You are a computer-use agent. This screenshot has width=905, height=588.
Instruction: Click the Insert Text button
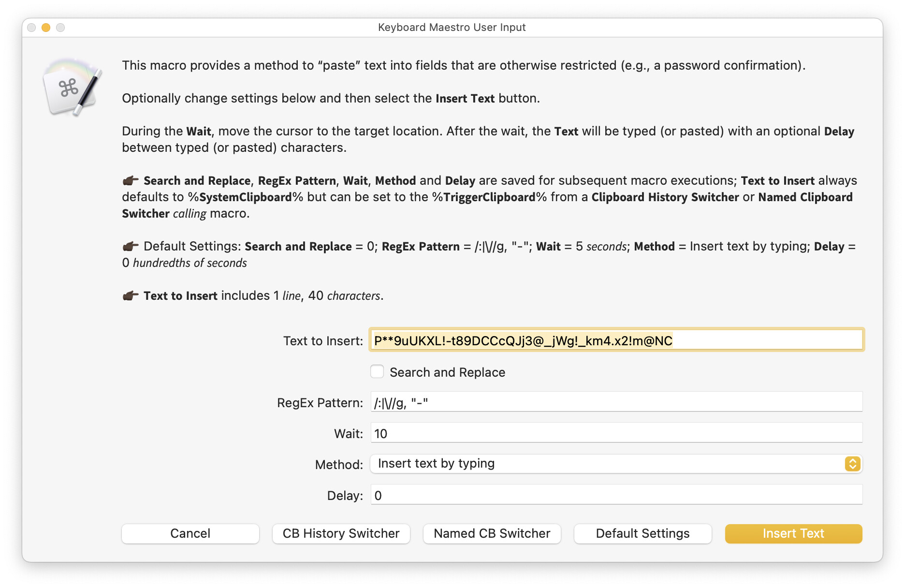[x=793, y=533]
